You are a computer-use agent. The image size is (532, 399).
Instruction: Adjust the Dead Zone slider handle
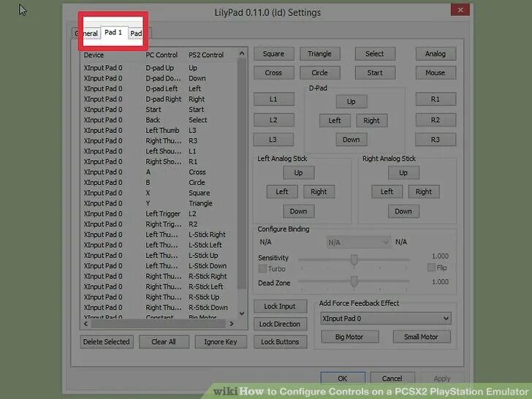pyautogui.click(x=354, y=281)
